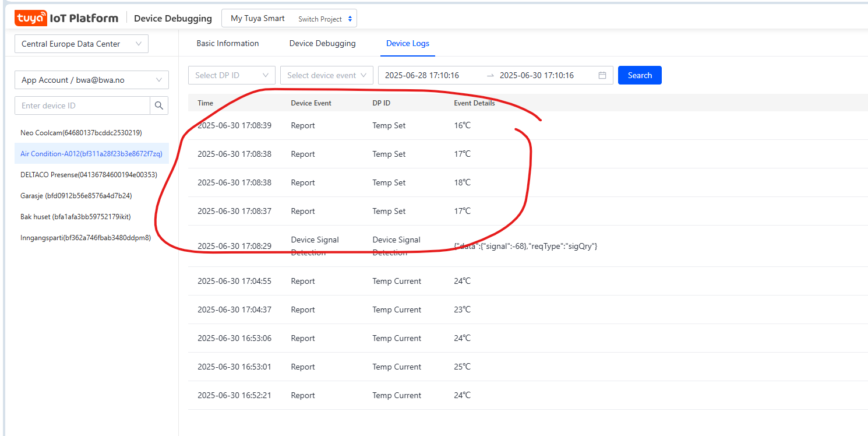The width and height of the screenshot is (868, 436).
Task: Click the 2025-06-30 17:04:37 timestamp
Action: pos(234,310)
